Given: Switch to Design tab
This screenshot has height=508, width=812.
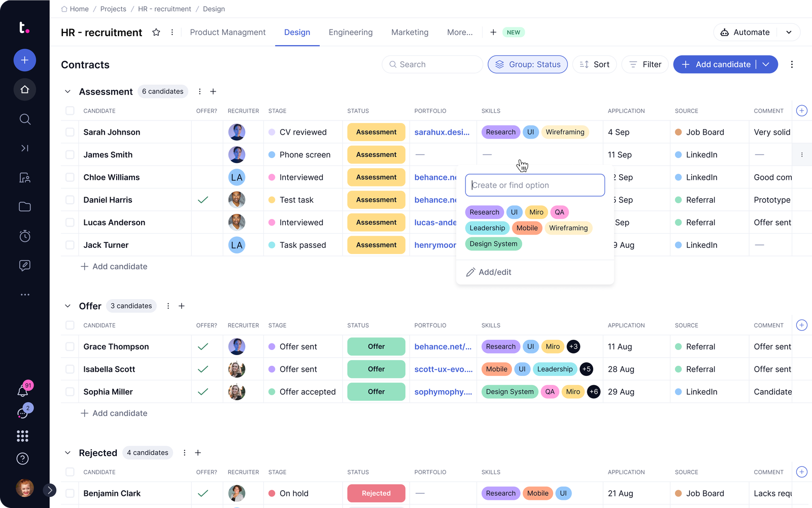Looking at the screenshot, I should (x=297, y=33).
